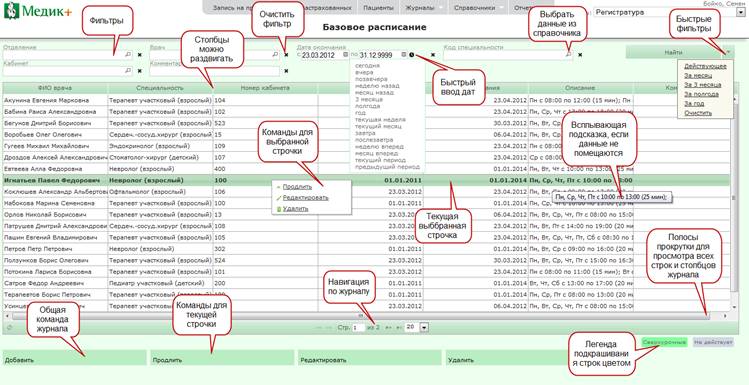Clear the Отделение filter with its X
The image size is (749, 385).
click(x=139, y=55)
